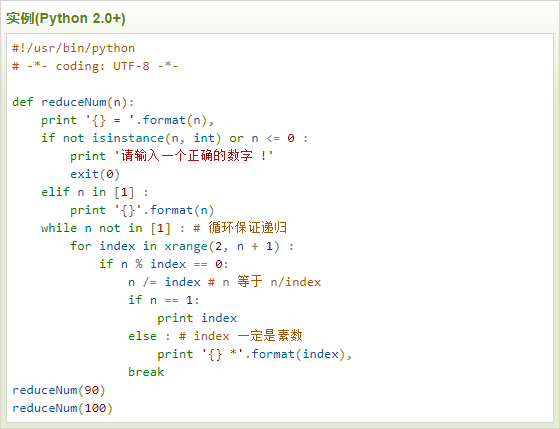Click the "else :" keyword line
This screenshot has height=429, width=560.
(149, 336)
